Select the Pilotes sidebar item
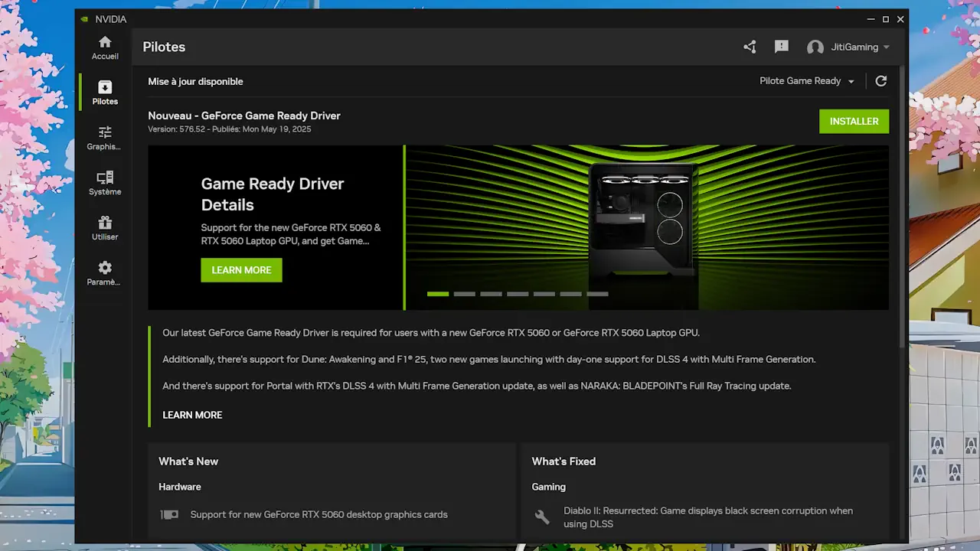The image size is (980, 551). pyautogui.click(x=105, y=93)
